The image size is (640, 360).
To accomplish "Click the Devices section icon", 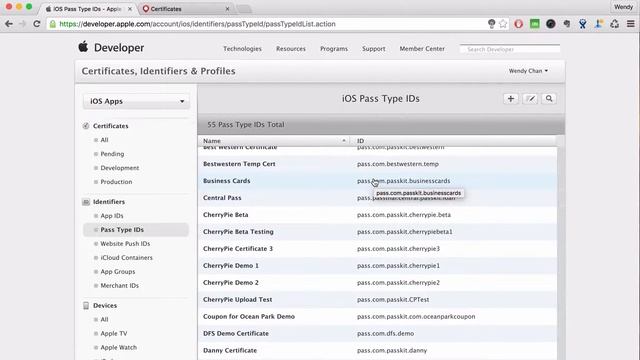I will click(86, 305).
